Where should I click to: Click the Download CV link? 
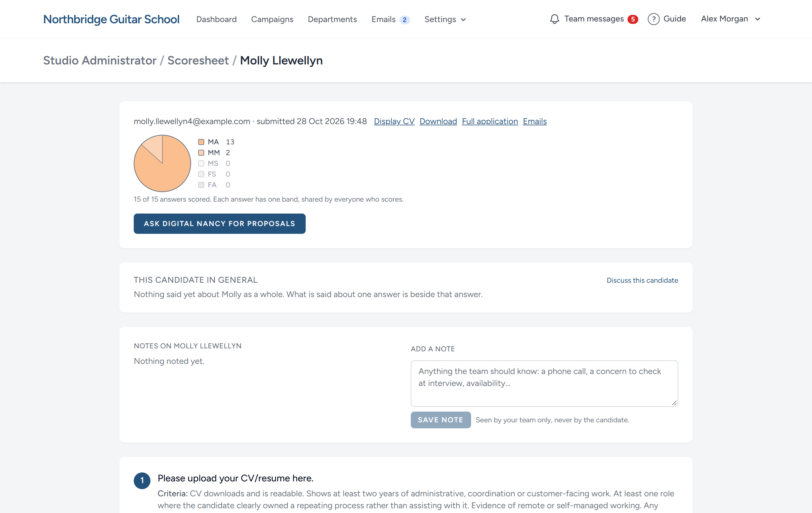pos(438,121)
